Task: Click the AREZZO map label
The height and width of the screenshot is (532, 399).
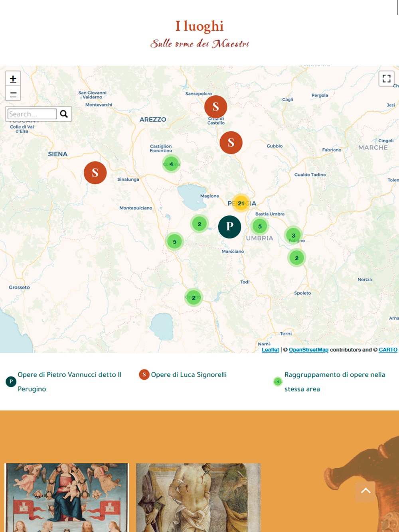Action: 153,120
